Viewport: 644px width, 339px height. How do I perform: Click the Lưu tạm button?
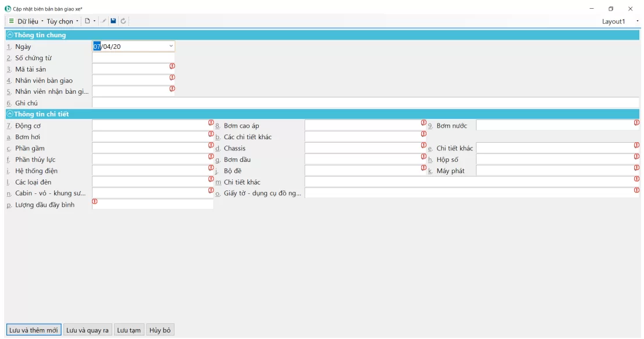tap(129, 330)
